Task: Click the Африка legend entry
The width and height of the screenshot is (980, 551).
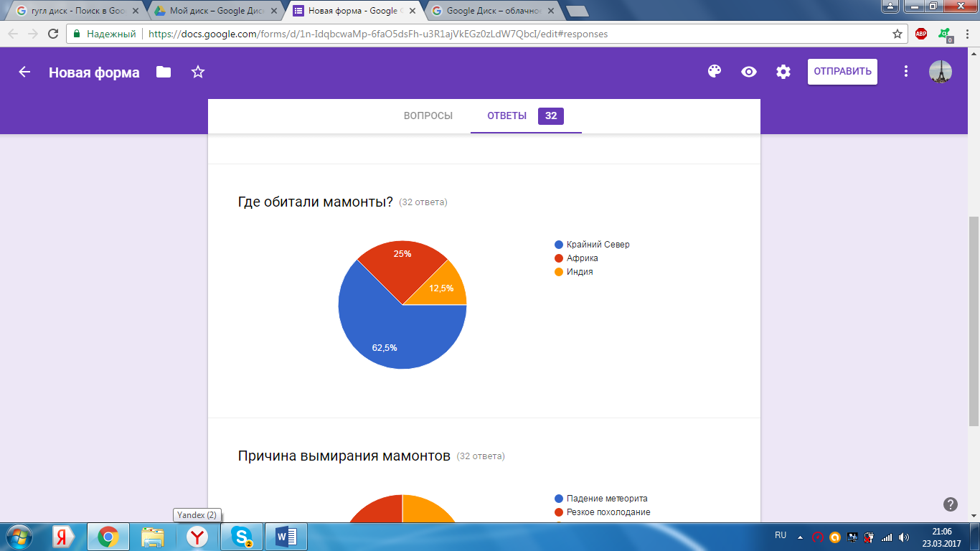Action: pyautogui.click(x=581, y=258)
